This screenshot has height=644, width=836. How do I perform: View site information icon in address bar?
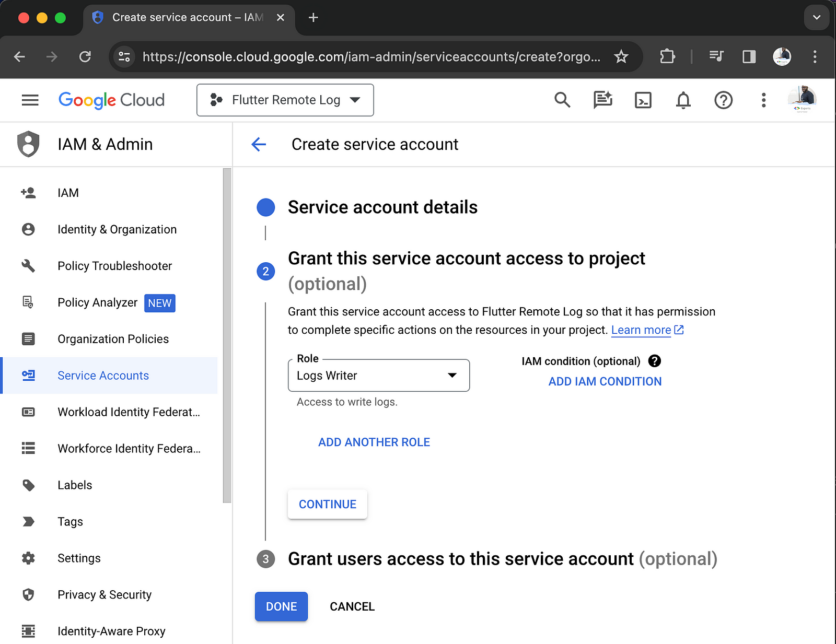click(x=124, y=56)
